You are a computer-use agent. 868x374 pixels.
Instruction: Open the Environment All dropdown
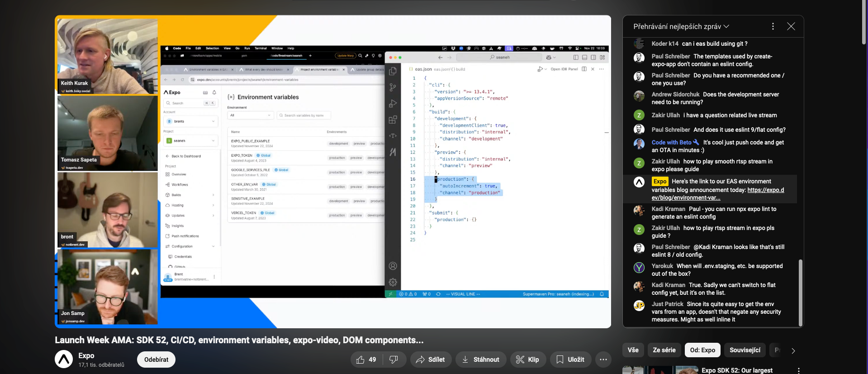[251, 115]
